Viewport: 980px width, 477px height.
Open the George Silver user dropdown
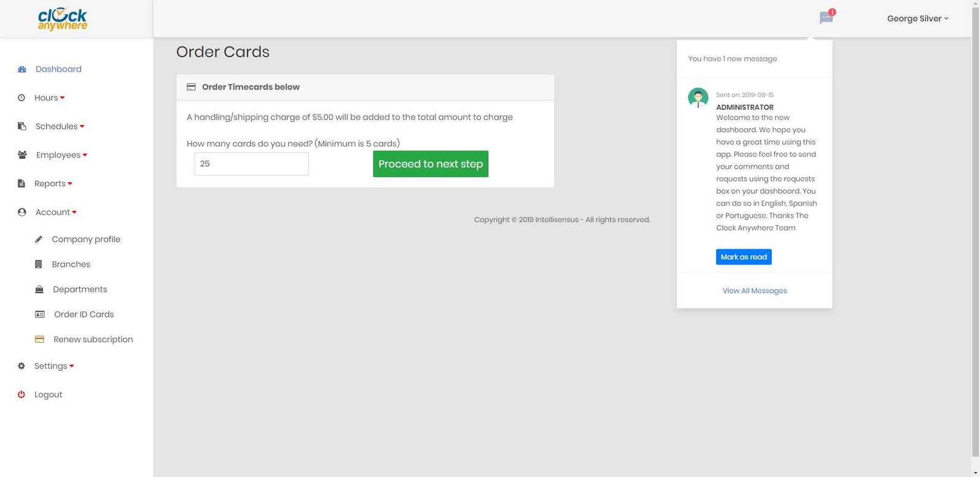(x=917, y=18)
